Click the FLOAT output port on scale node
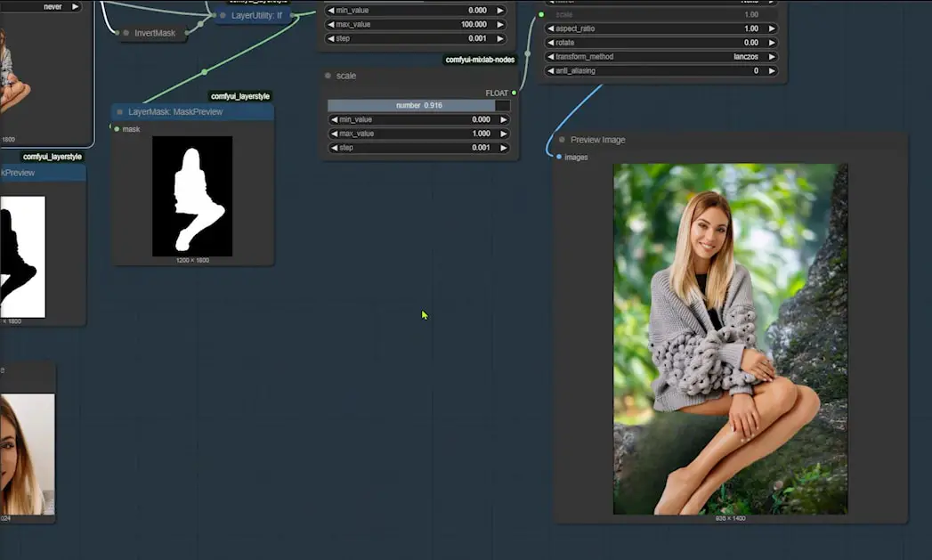Image resolution: width=932 pixels, height=560 pixels. coord(515,93)
